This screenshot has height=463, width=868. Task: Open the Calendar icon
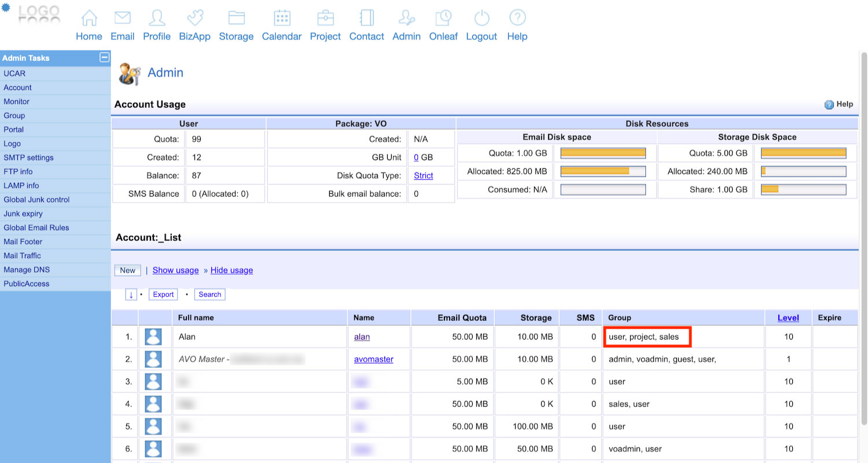tap(282, 19)
